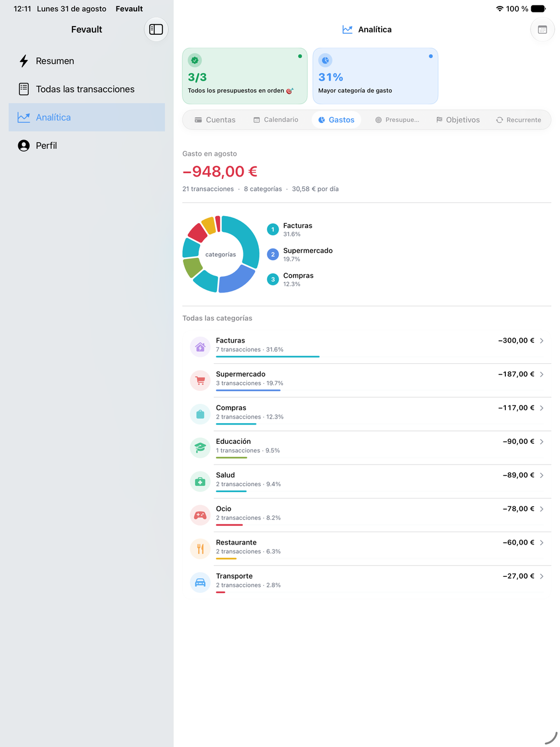
Task: Click the Analítica title chart icon
Action: point(348,29)
